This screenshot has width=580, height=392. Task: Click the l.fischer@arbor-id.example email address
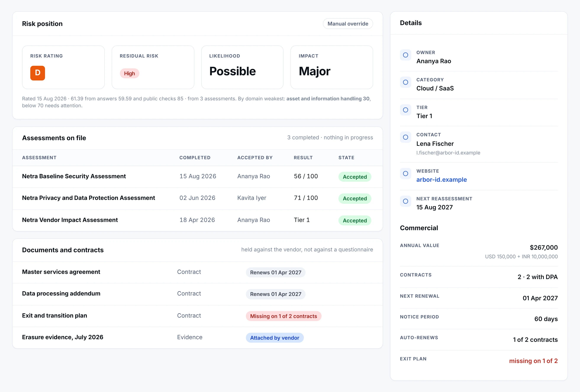(x=448, y=153)
